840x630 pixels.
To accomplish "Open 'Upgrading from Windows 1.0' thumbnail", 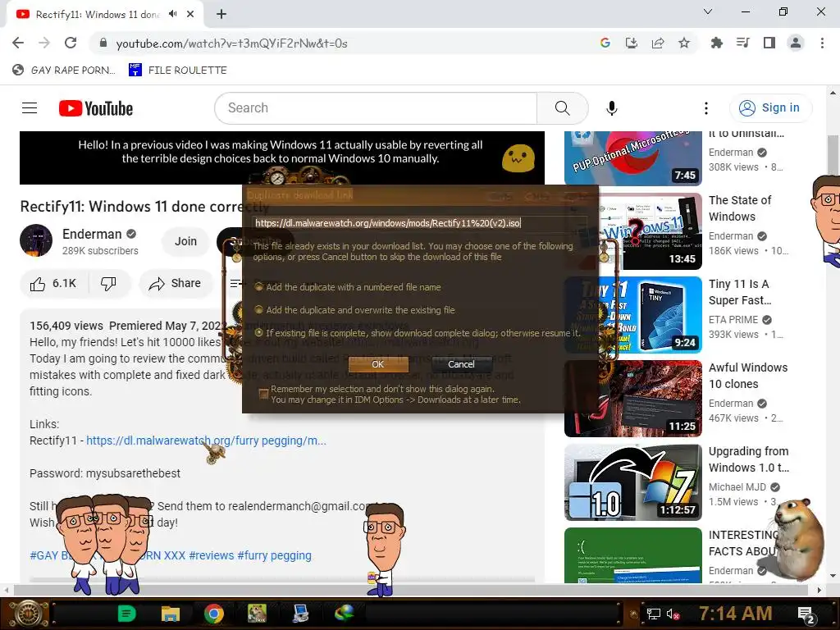I will tap(633, 482).
